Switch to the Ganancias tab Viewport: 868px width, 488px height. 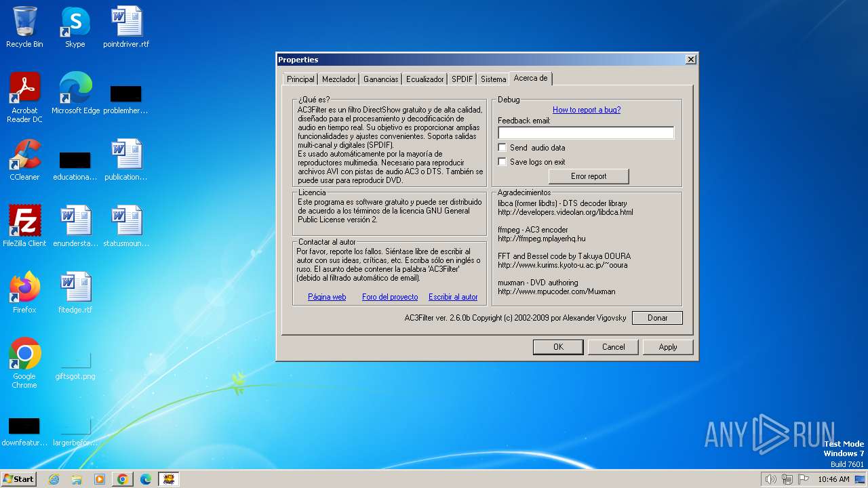point(380,79)
